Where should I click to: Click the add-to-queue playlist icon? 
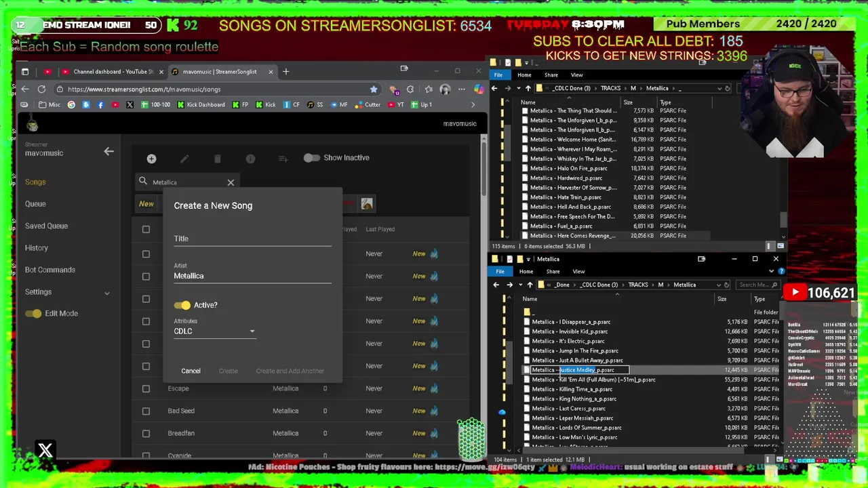pyautogui.click(x=283, y=159)
